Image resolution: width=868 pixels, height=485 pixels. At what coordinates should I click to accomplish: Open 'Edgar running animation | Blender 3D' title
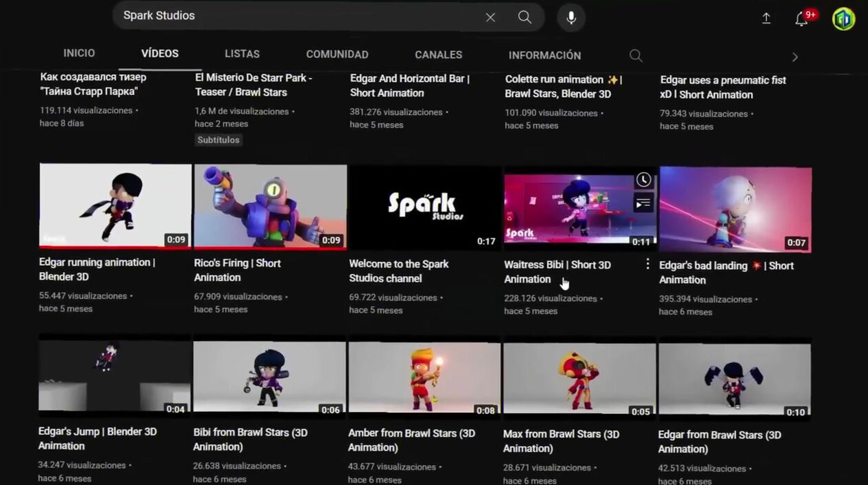[97, 269]
